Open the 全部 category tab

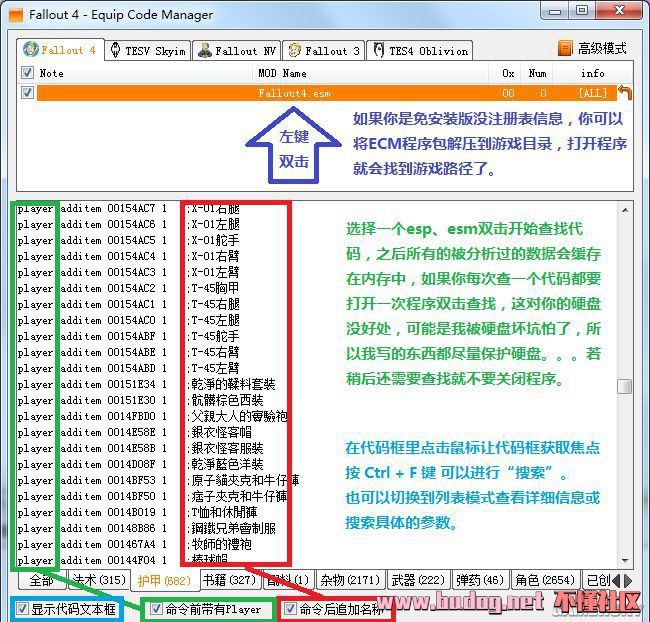click(x=41, y=580)
